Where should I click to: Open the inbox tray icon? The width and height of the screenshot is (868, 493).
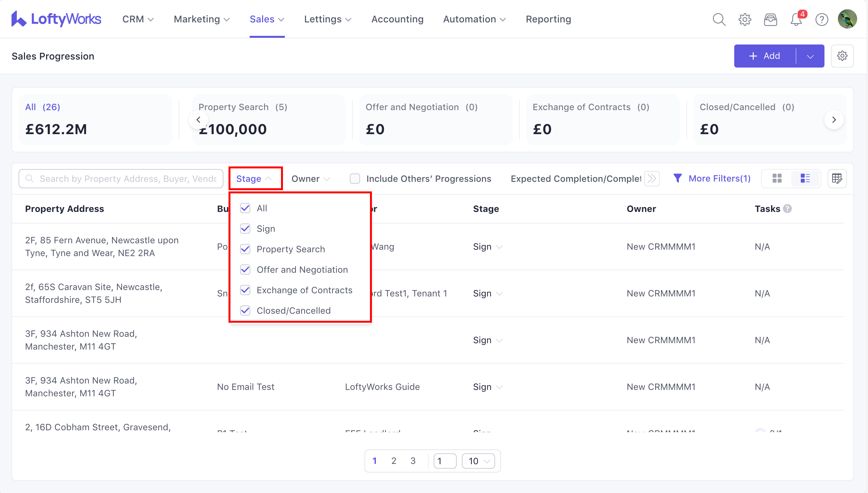pyautogui.click(x=770, y=19)
